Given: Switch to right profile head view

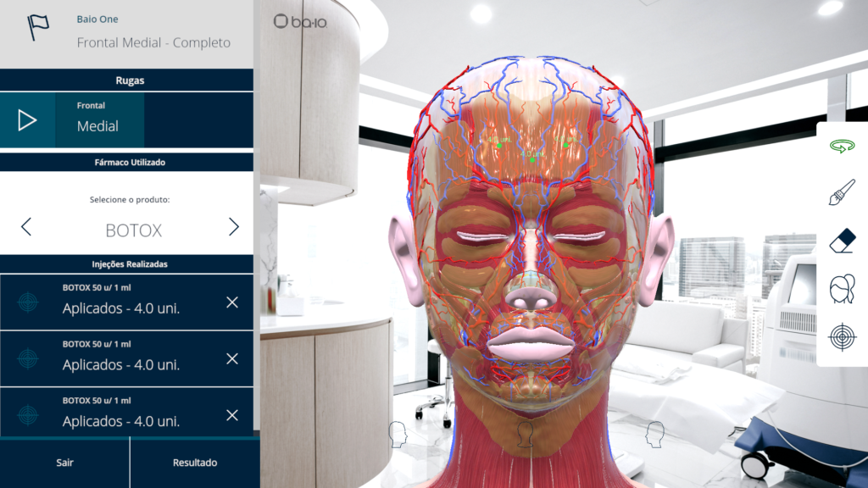Looking at the screenshot, I should click(655, 435).
